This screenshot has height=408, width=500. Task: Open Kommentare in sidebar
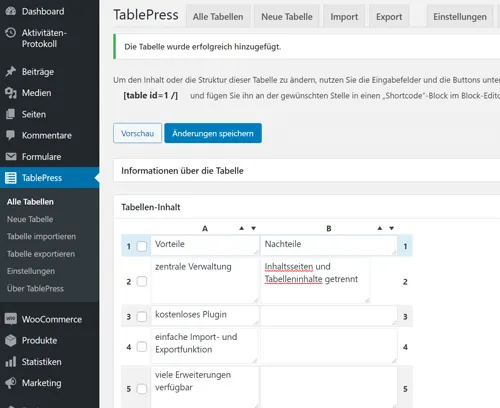(x=47, y=135)
